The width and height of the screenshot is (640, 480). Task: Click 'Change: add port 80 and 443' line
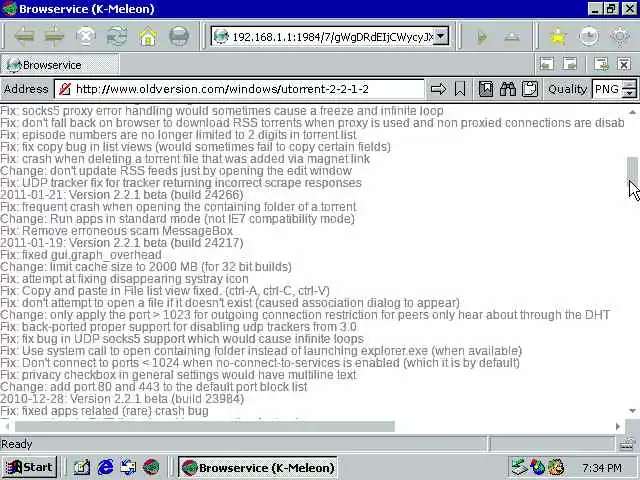153,387
